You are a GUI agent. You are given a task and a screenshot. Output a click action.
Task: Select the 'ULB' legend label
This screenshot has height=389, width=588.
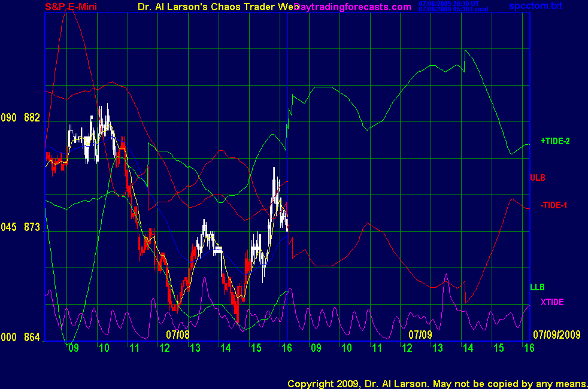tap(537, 178)
